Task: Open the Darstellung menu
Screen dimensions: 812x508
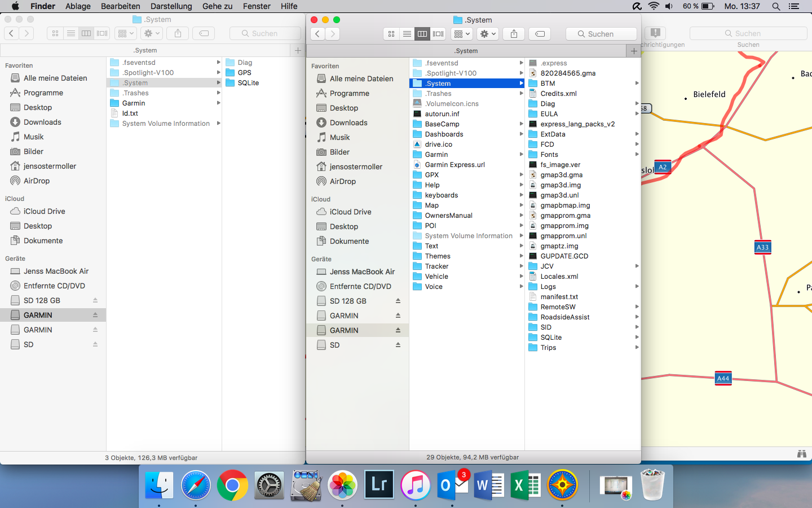Action: point(171,6)
